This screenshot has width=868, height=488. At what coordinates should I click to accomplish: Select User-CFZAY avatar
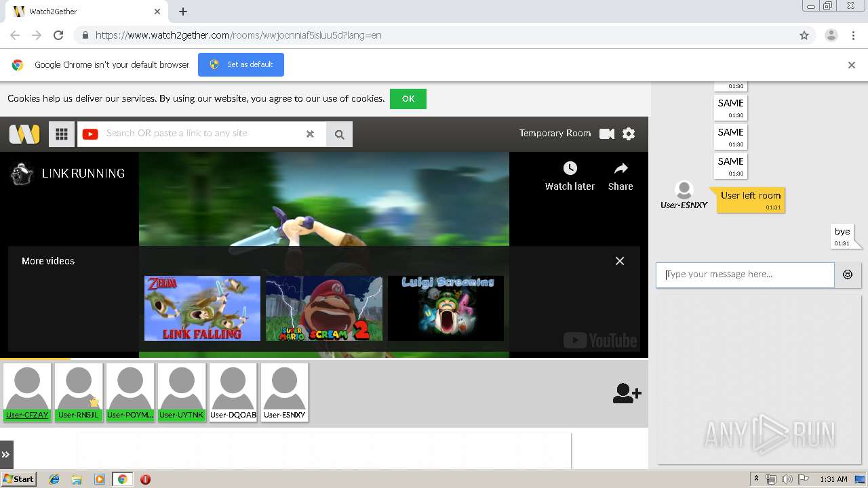tap(27, 393)
